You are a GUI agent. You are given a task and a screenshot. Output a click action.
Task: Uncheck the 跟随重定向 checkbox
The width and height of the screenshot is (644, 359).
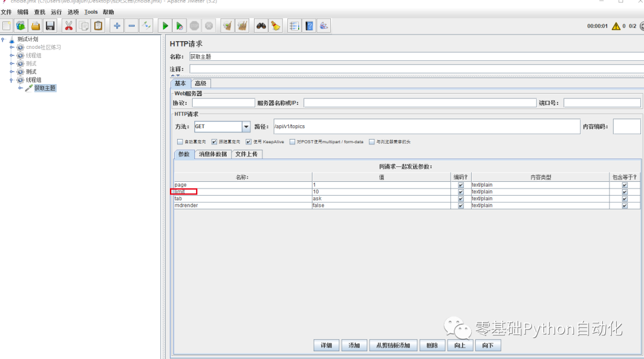pyautogui.click(x=214, y=142)
